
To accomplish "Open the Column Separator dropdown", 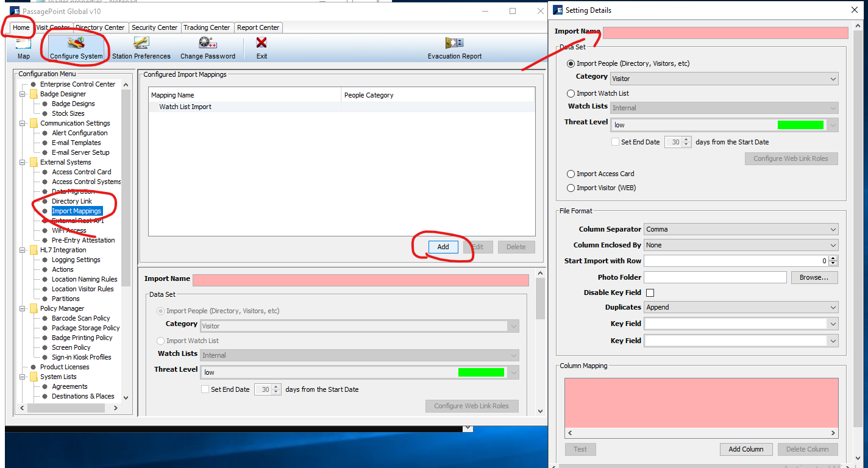I will tap(741, 229).
